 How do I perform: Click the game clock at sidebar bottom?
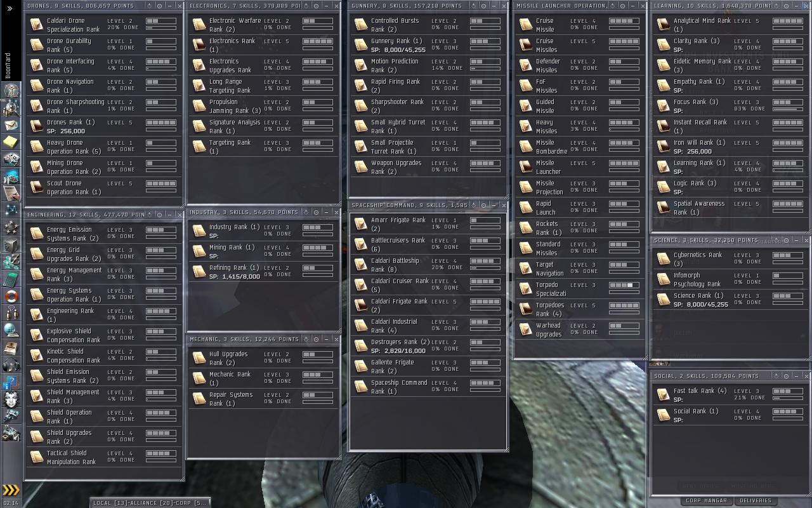click(11, 503)
